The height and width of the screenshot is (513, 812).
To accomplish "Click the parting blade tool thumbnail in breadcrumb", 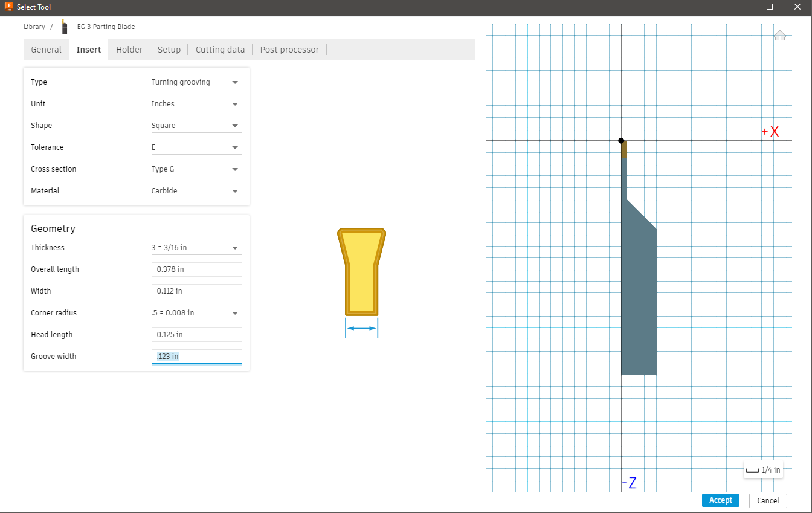I will pos(64,27).
